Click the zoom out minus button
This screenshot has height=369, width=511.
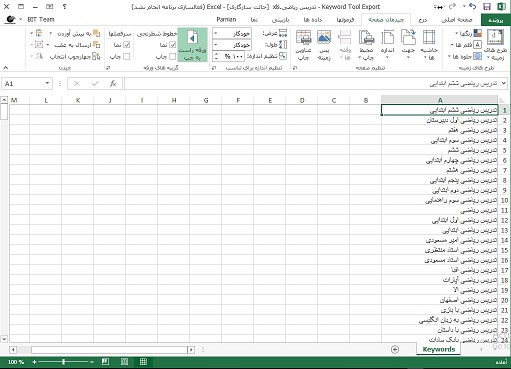point(91,362)
